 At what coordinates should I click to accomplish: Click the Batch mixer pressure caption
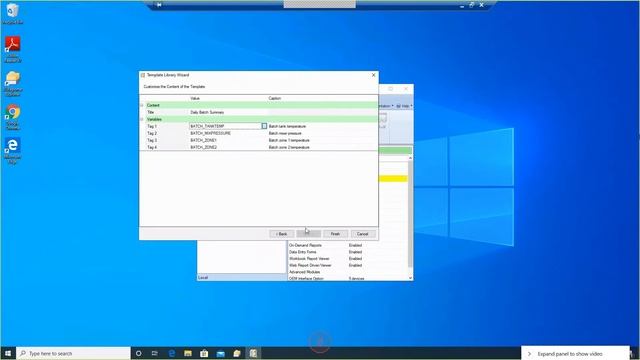coord(285,133)
